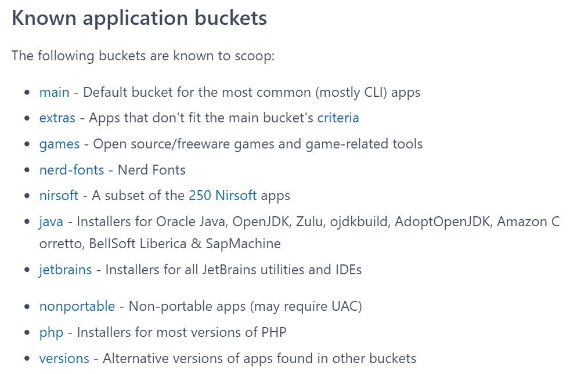
Task: Open the nirsoft bucket link
Action: 59,195
